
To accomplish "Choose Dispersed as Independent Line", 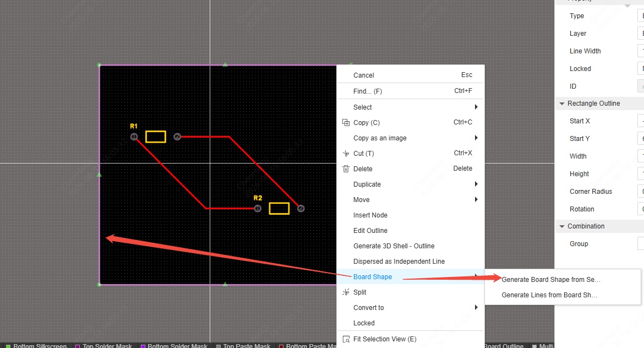I will point(411,262).
